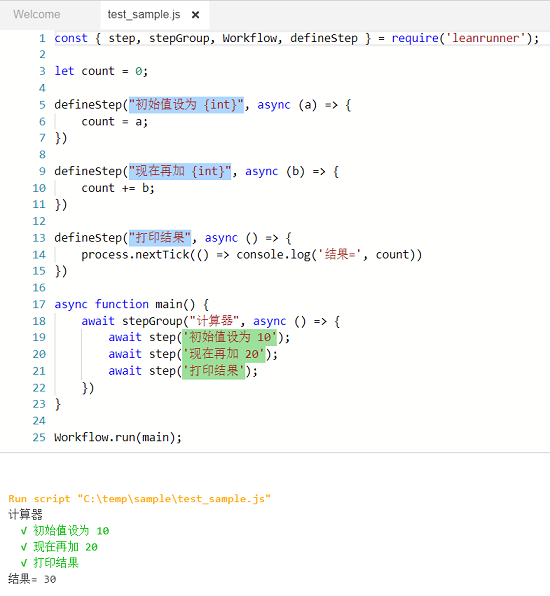Click the highlighted "初始值设为 {int}" step string
The width and height of the screenshot is (550, 596).
186,105
